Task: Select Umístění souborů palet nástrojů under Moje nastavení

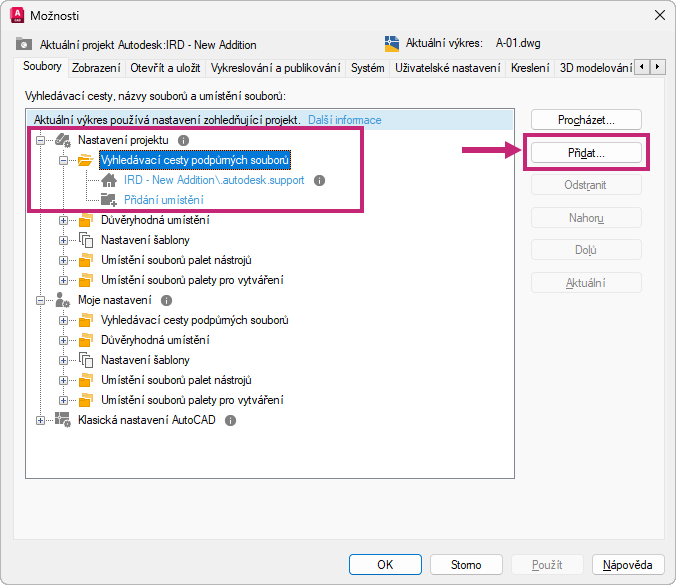Action: pyautogui.click(x=176, y=380)
